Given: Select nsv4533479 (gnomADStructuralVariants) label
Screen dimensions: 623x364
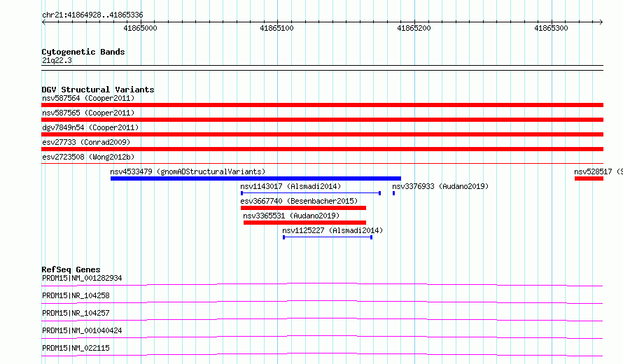Looking at the screenshot, I should point(188,171).
